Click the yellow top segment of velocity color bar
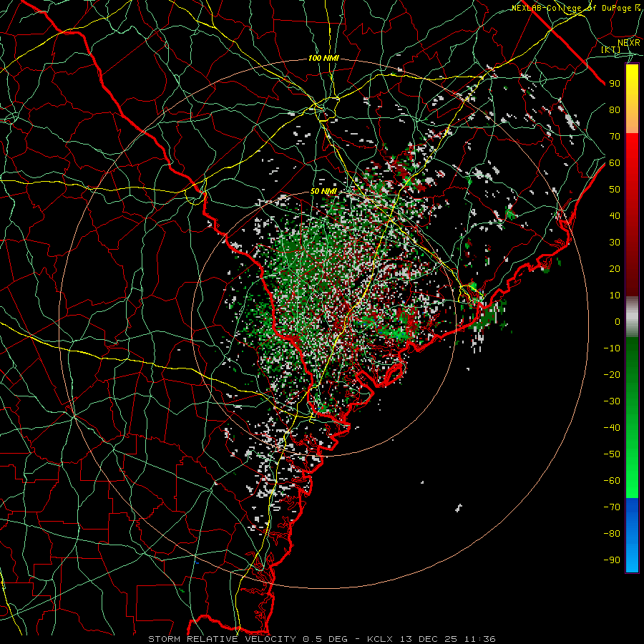 pos(632,99)
